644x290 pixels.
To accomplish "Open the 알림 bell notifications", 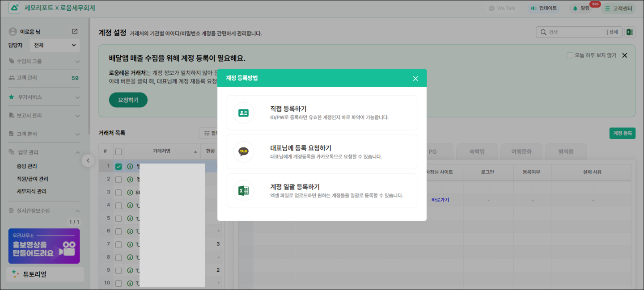I will point(575,8).
